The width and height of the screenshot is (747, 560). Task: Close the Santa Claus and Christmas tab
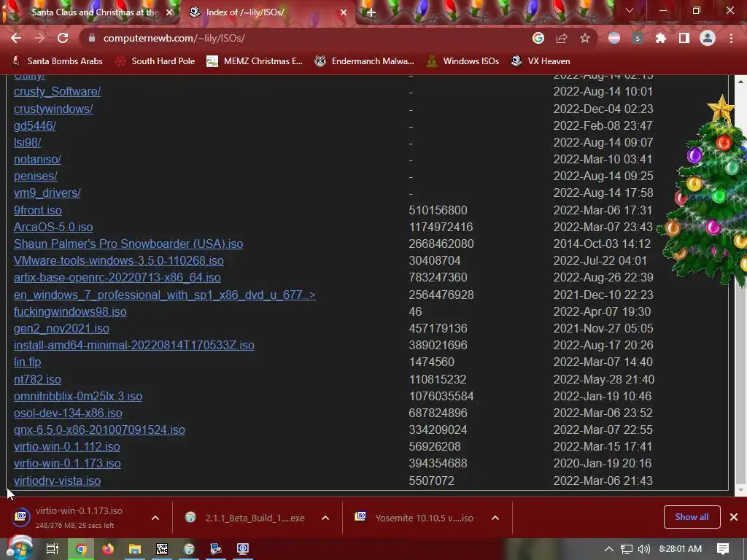(169, 13)
